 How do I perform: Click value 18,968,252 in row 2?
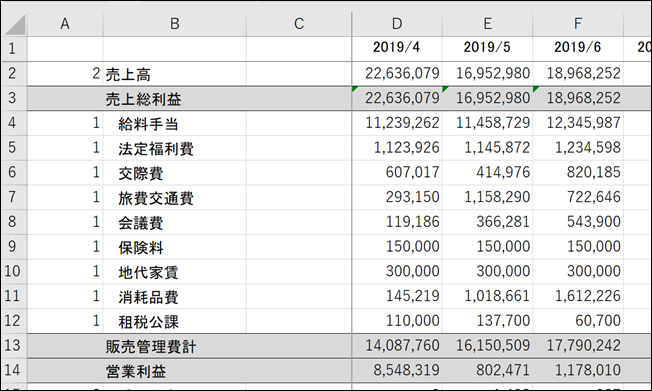[578, 74]
